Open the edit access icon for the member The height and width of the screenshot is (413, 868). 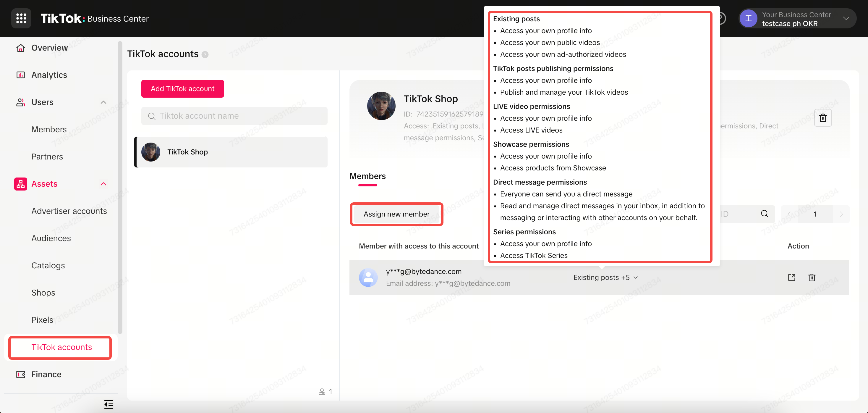[791, 278]
